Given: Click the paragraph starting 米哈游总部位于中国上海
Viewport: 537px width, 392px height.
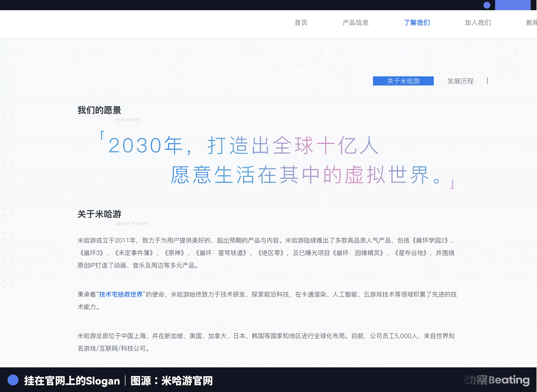Looking at the screenshot, I should click(266, 342).
